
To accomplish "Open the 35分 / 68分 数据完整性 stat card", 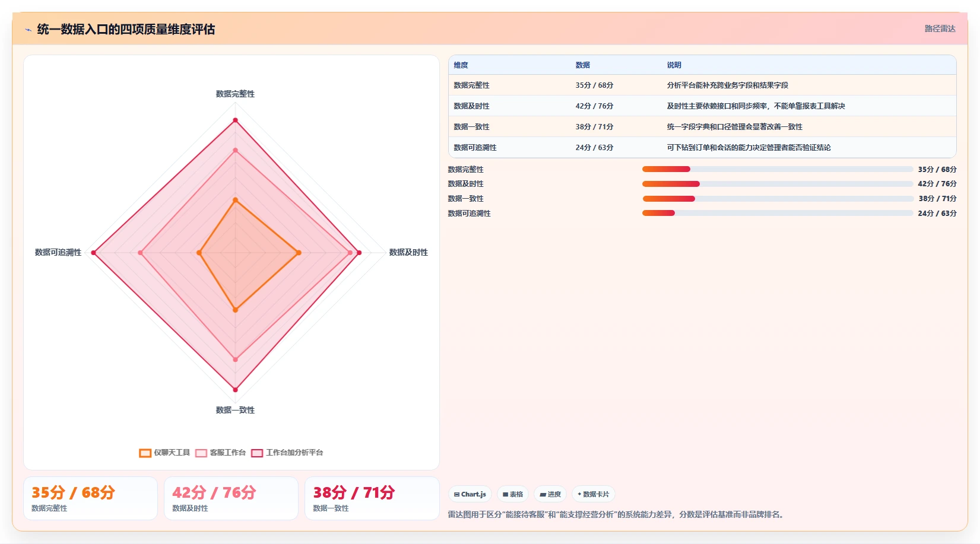I will [x=90, y=498].
